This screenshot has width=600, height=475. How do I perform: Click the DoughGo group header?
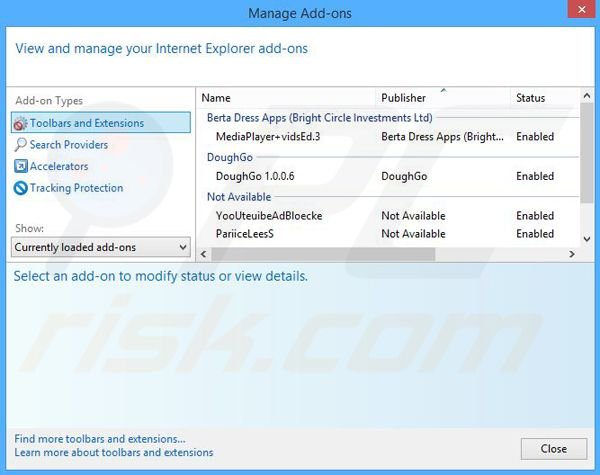click(230, 157)
